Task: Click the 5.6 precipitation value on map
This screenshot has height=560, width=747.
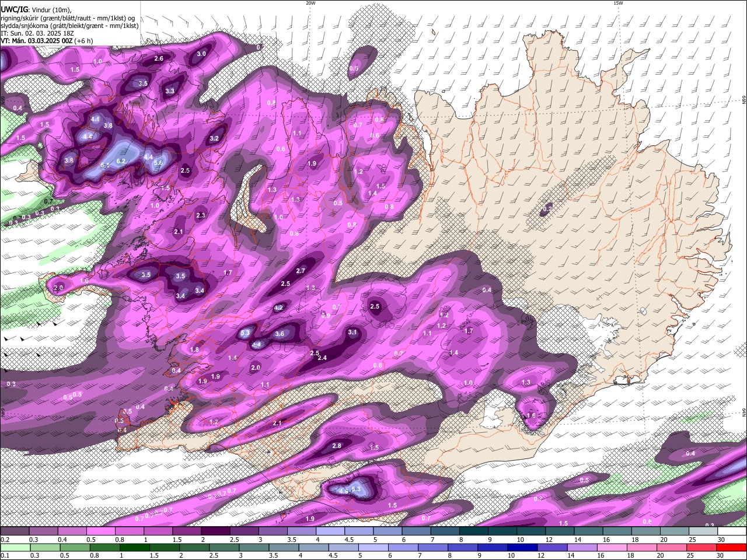Action: point(158,163)
